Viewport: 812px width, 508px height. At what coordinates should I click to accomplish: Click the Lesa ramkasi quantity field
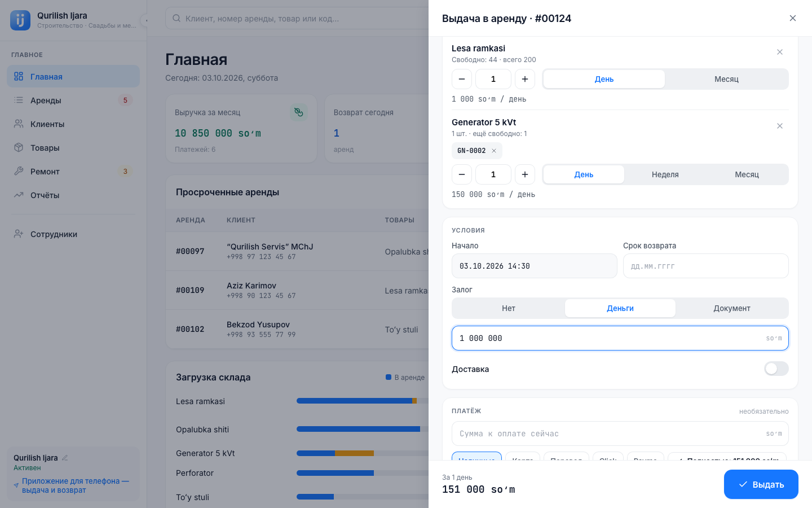coord(493,79)
